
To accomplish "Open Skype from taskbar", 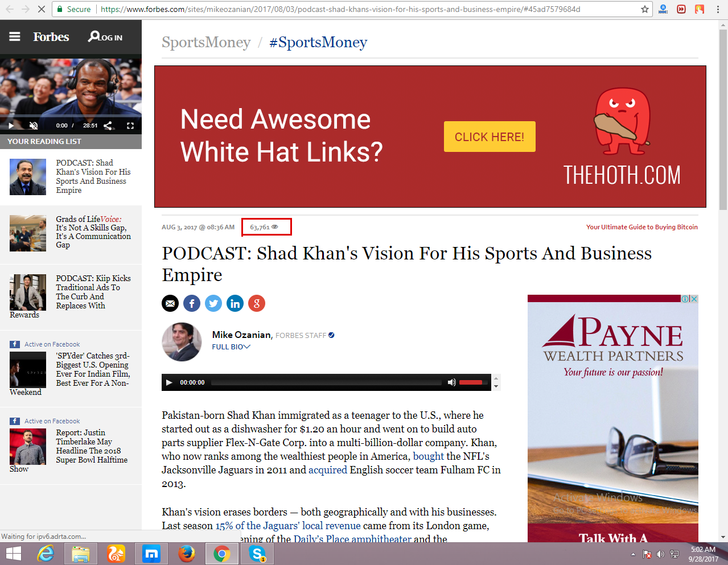I will point(257,554).
